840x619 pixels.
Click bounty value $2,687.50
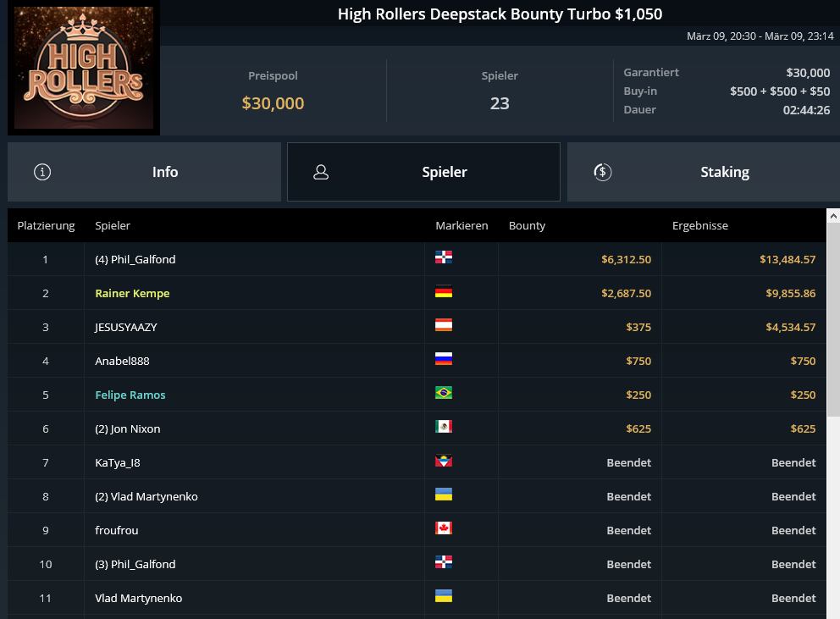coord(627,293)
